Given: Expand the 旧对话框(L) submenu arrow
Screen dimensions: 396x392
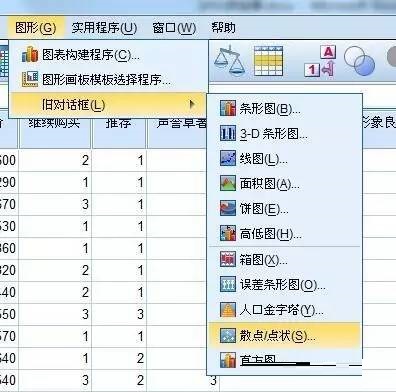Looking at the screenshot, I should pyautogui.click(x=192, y=105).
